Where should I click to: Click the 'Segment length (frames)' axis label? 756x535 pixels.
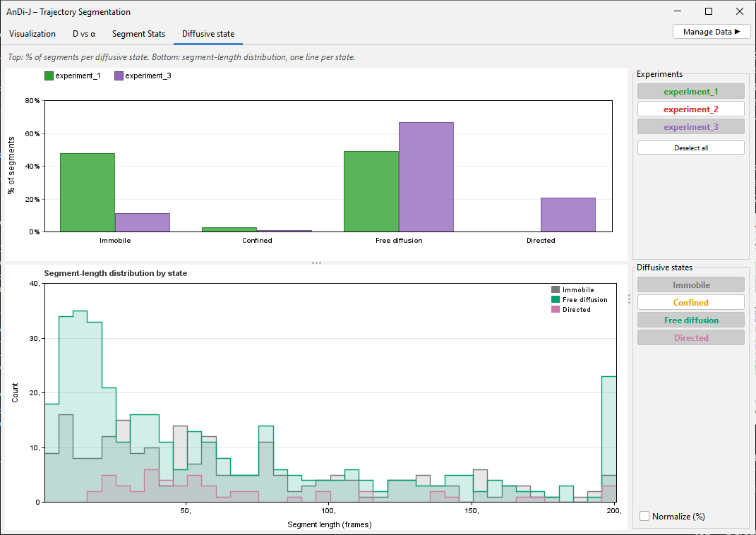click(330, 524)
